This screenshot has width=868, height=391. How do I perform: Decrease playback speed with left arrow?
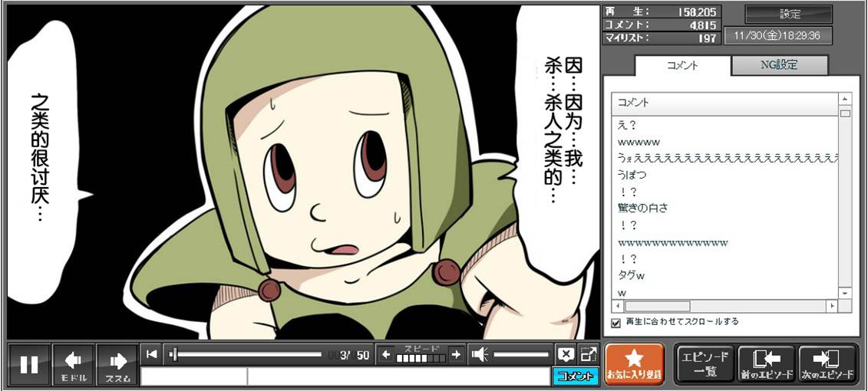coord(386,354)
